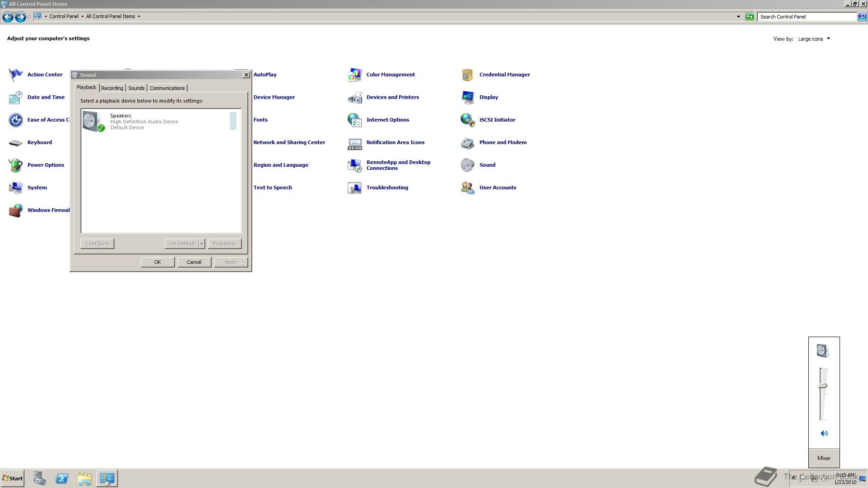868x488 pixels.
Task: Click the Control Panel taskbar button
Action: (x=107, y=479)
